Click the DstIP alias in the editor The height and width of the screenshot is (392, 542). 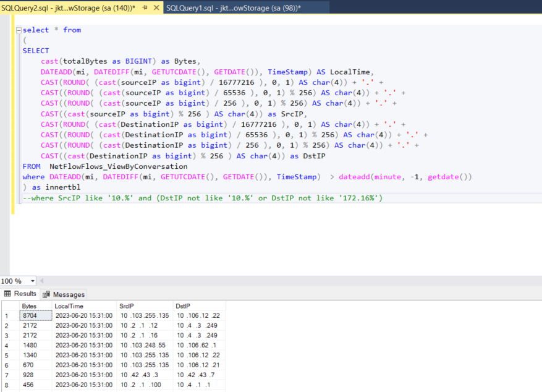point(314,156)
